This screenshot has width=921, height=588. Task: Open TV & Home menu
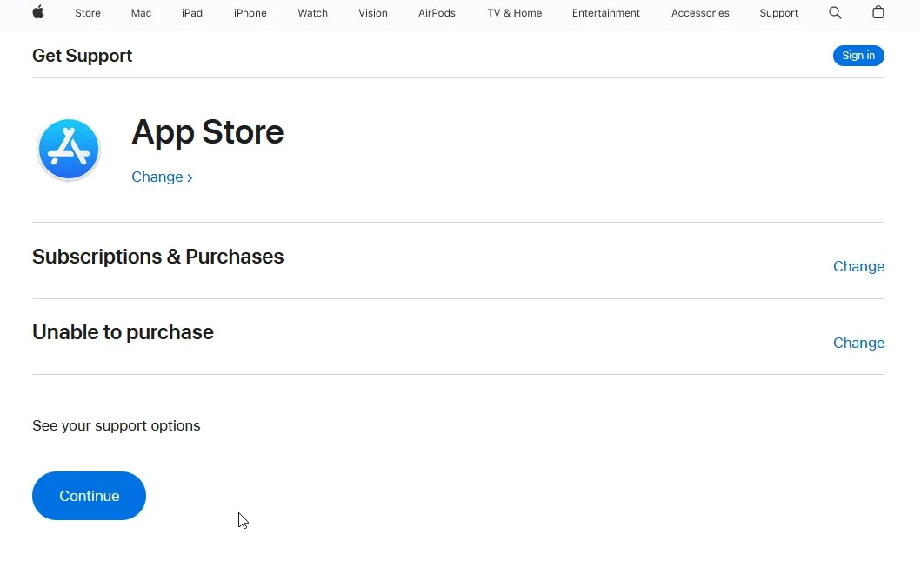(514, 13)
